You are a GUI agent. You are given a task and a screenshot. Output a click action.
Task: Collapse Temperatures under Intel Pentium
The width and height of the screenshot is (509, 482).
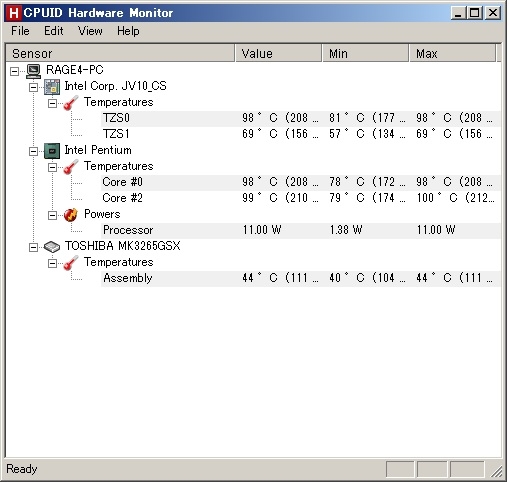(x=52, y=167)
